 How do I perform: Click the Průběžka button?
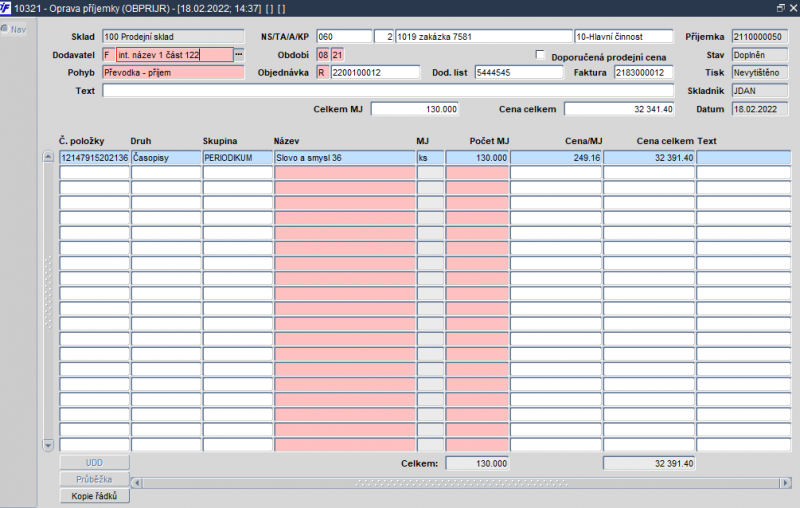(95, 479)
